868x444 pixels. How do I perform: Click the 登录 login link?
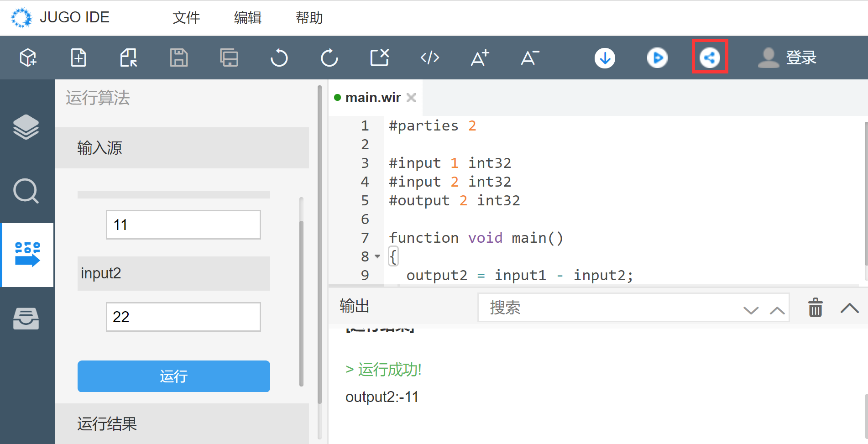click(x=800, y=58)
